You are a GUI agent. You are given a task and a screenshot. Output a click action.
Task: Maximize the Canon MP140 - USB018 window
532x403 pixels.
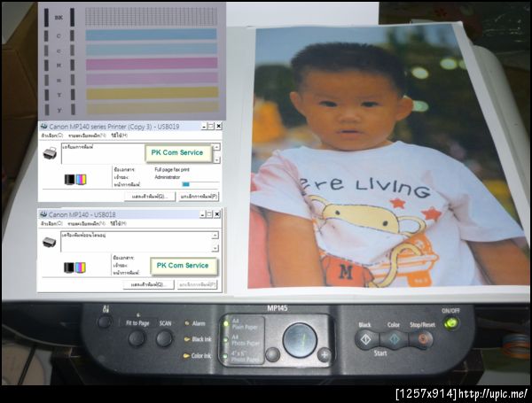[209, 214]
